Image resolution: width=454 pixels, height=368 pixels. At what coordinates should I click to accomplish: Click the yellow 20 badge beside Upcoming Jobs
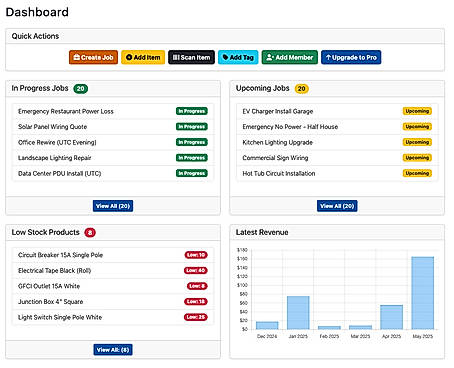(301, 89)
